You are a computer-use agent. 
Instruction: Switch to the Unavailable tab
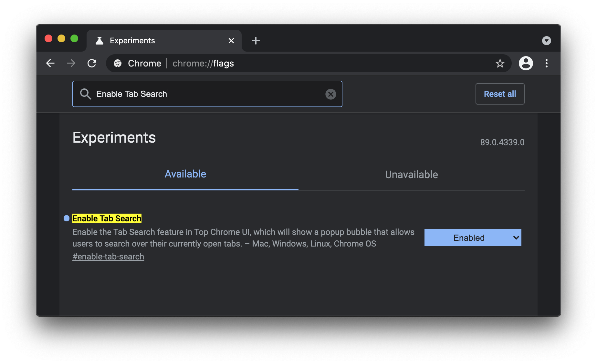point(411,175)
